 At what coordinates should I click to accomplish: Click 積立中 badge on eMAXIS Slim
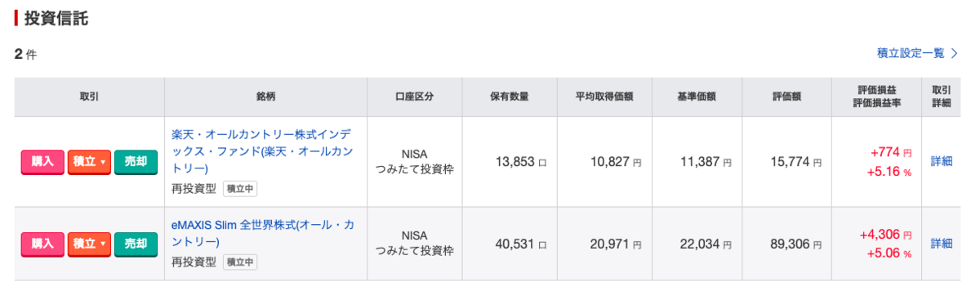[x=240, y=262]
